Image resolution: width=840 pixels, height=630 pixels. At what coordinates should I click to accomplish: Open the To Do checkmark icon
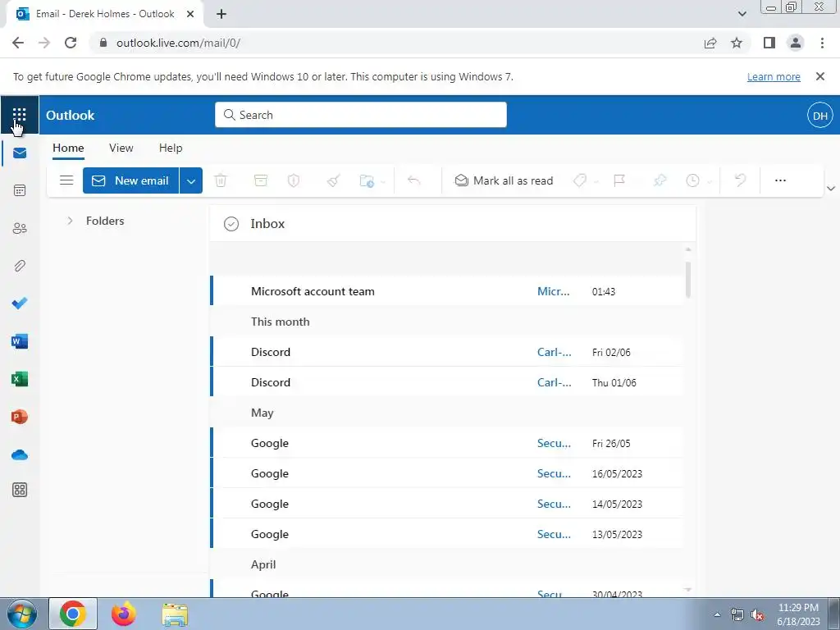pos(20,304)
